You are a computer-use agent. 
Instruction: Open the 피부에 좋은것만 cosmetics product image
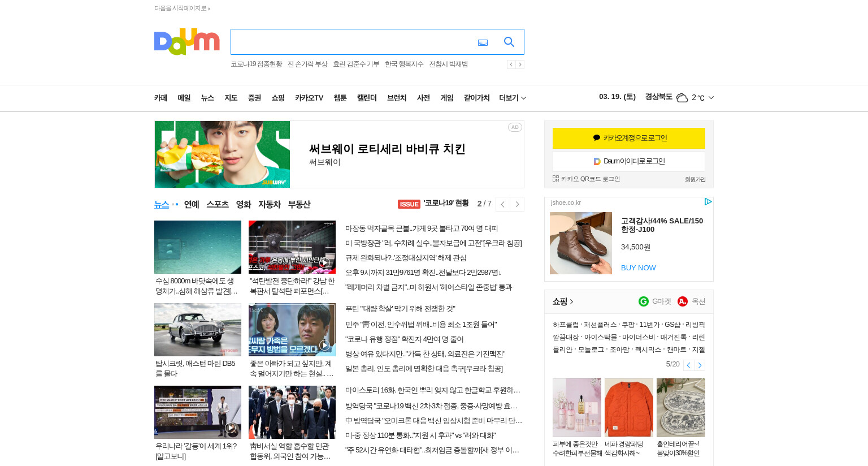coord(577,408)
